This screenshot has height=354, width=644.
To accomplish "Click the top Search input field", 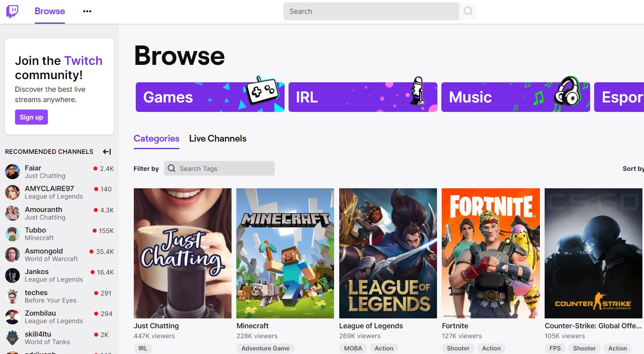I will coord(371,11).
